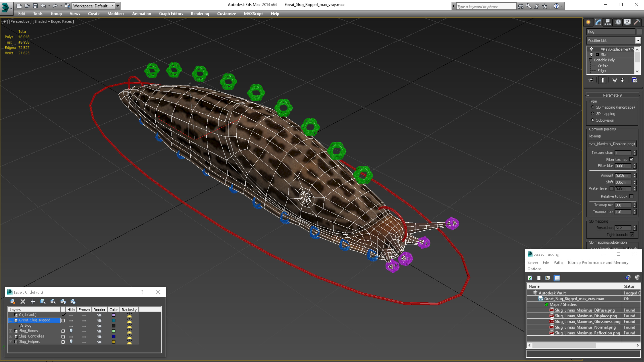The image size is (644, 362).
Task: Open Graph Editors menu
Action: 171,14
